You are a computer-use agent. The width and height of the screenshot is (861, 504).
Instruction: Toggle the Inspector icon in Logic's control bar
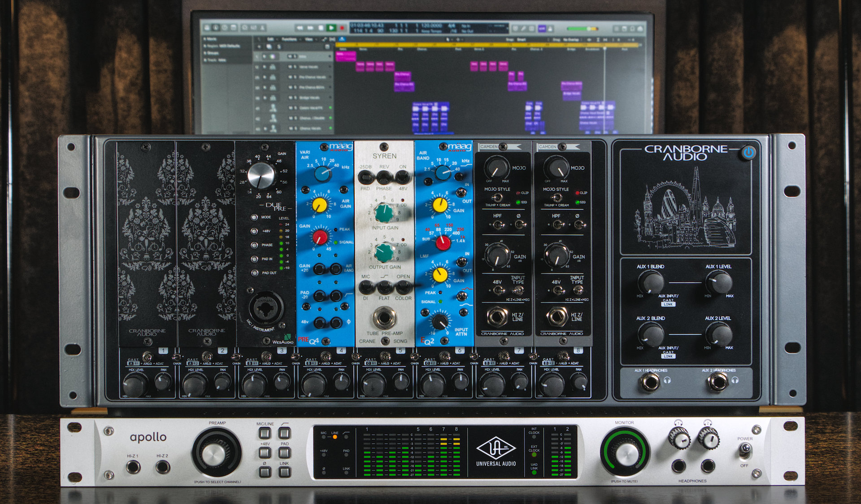(x=216, y=27)
